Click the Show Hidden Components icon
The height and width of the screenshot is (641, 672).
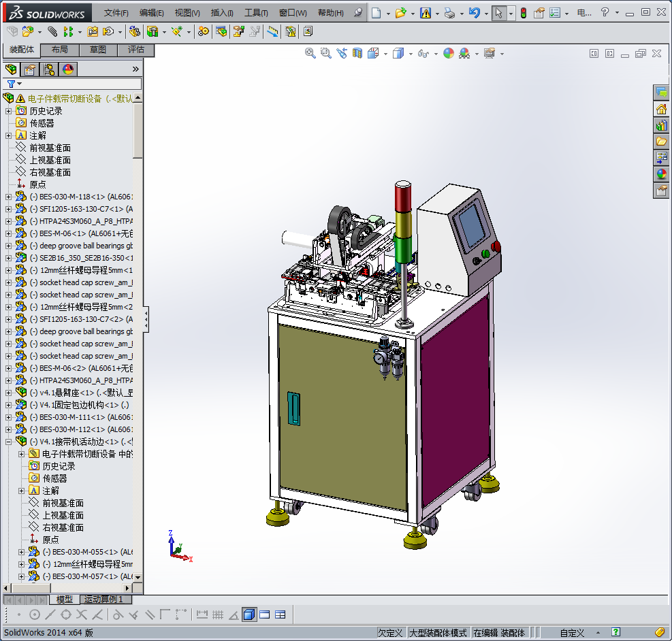click(x=134, y=31)
